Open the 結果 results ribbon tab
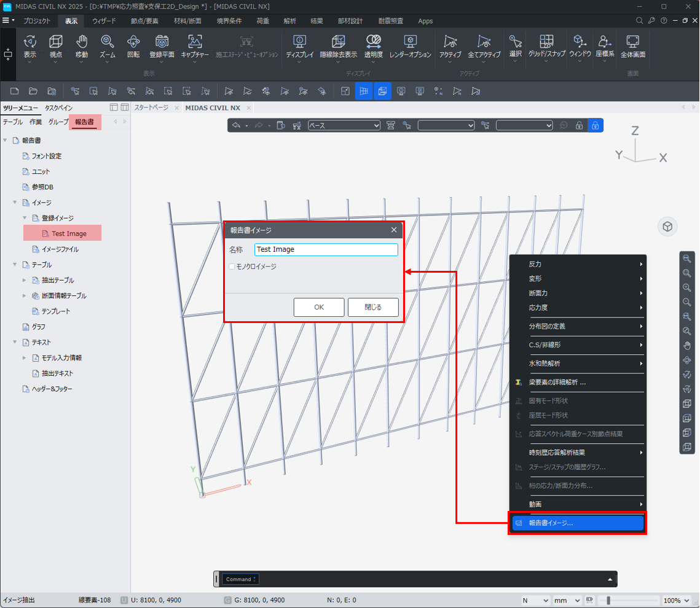700x608 pixels. 317,21
